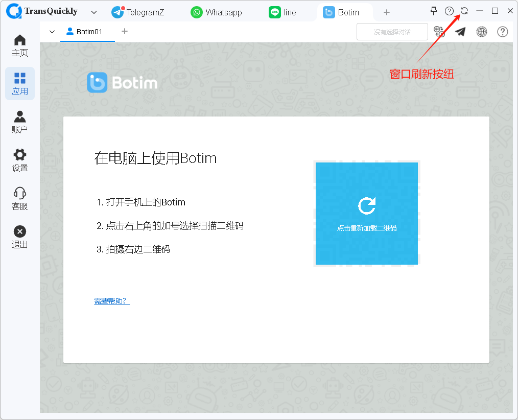Switch to the TelegramZ tab

[138, 12]
